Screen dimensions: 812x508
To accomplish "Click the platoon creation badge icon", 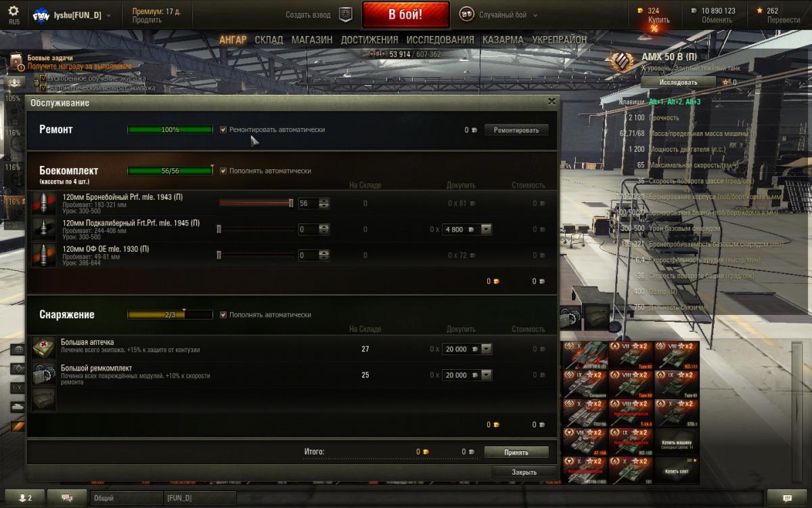I will pyautogui.click(x=345, y=14).
